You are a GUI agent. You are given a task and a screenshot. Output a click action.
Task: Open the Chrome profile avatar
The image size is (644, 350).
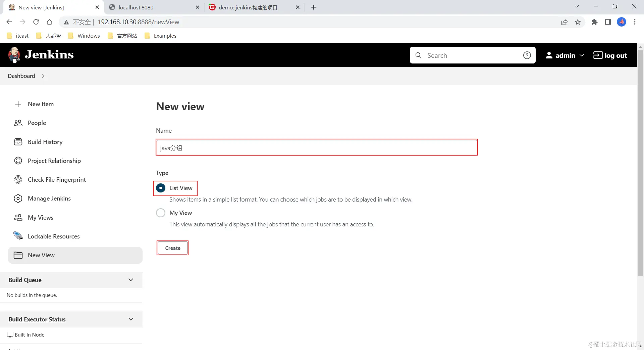click(622, 22)
